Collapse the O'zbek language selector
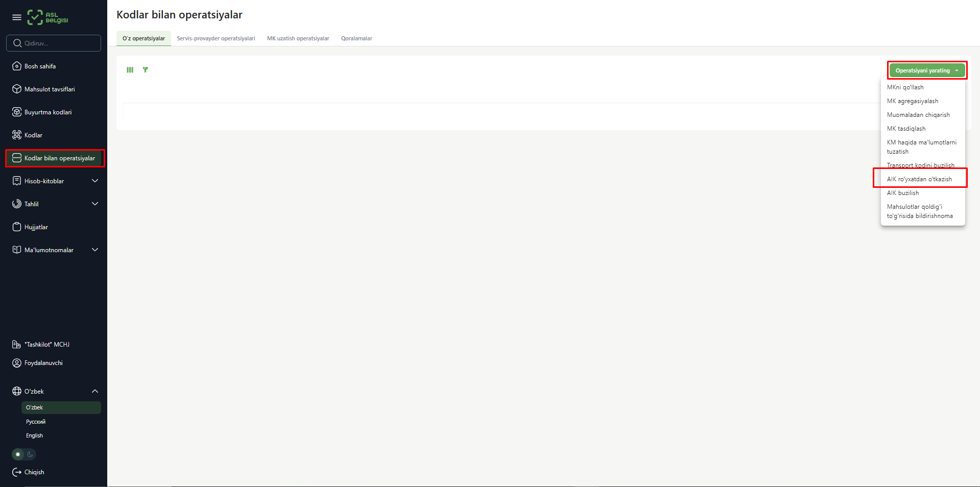This screenshot has width=980, height=487. click(x=94, y=391)
